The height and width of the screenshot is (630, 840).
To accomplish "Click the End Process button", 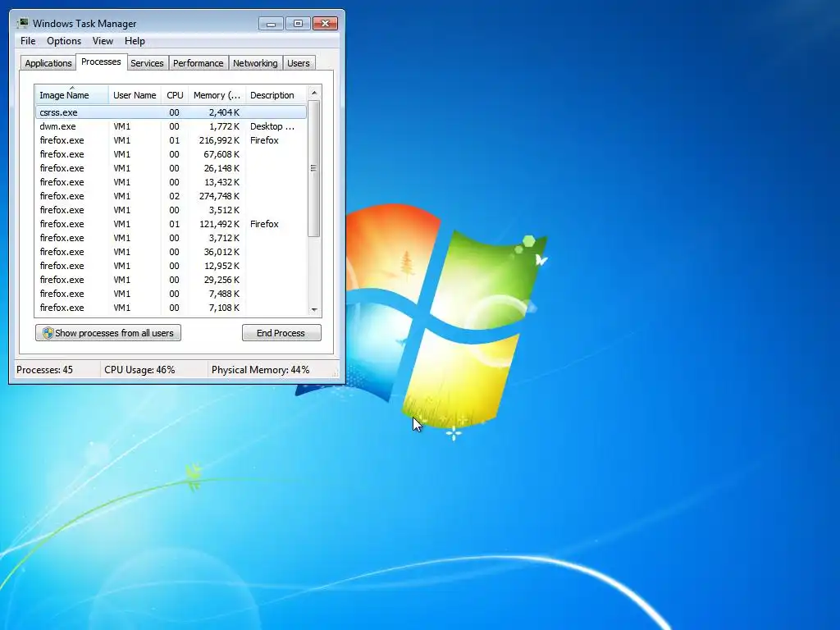I will pos(281,333).
